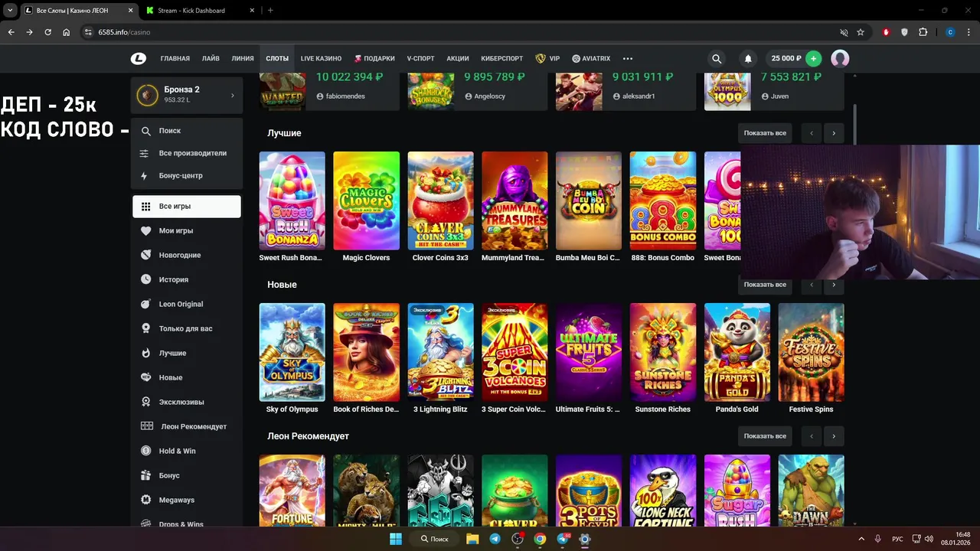Open Telegram from the Windows taskbar
The height and width of the screenshot is (551, 980).
tap(495, 539)
